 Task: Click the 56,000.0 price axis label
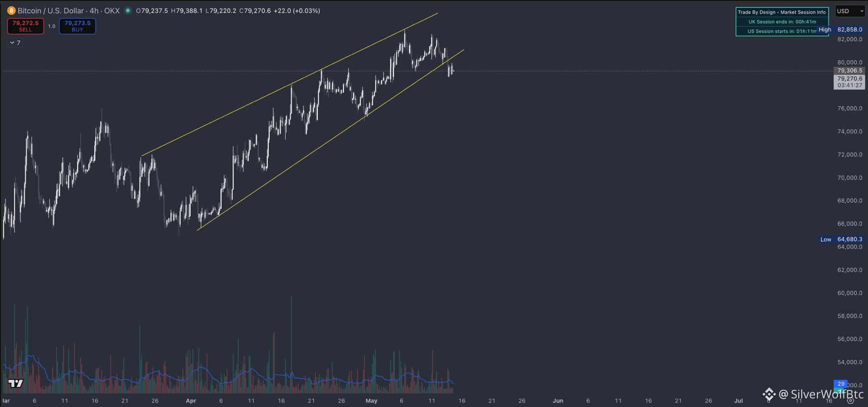850,339
